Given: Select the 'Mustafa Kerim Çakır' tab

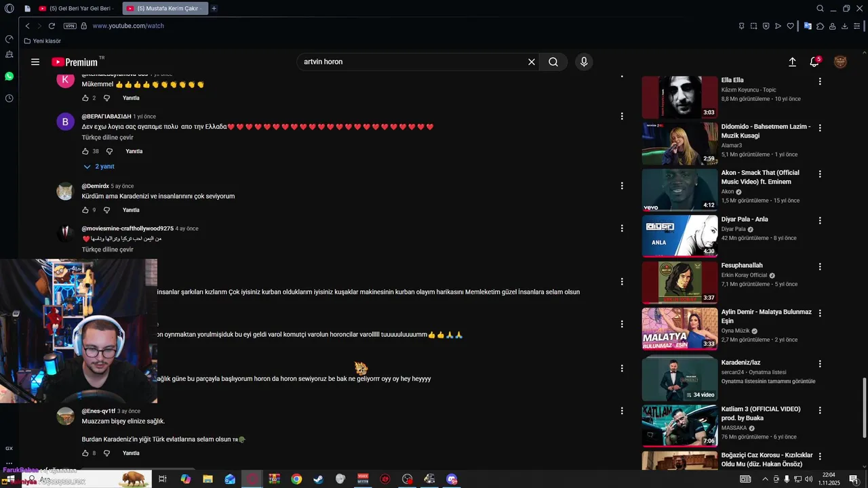Looking at the screenshot, I should (166, 8).
